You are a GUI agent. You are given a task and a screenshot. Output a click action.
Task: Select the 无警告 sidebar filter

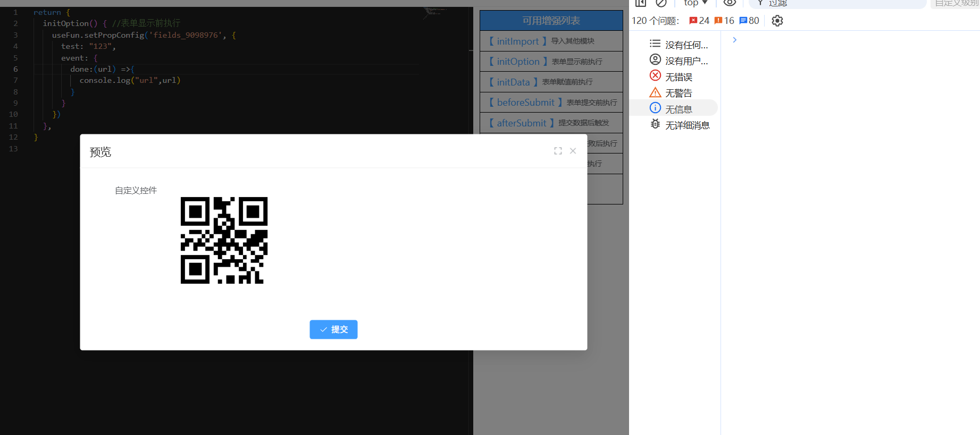[679, 93]
